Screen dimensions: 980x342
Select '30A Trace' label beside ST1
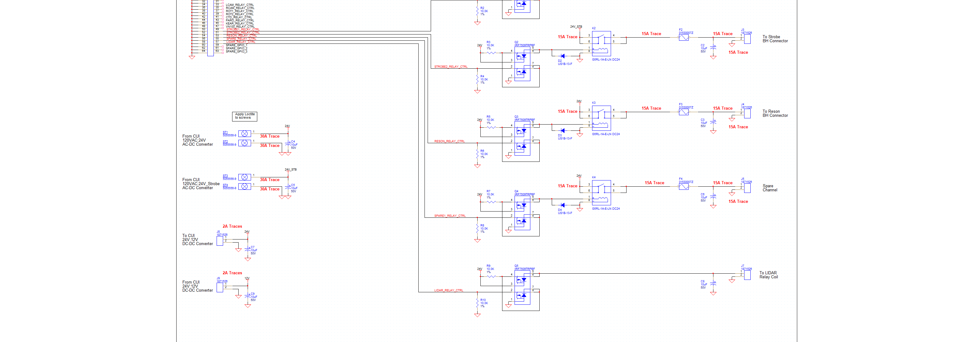[270, 136]
